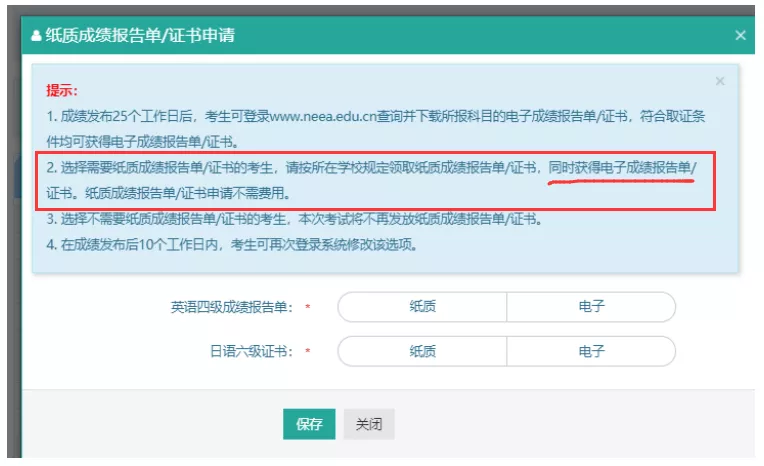
Task: Click the 关闭 button
Action: [368, 424]
